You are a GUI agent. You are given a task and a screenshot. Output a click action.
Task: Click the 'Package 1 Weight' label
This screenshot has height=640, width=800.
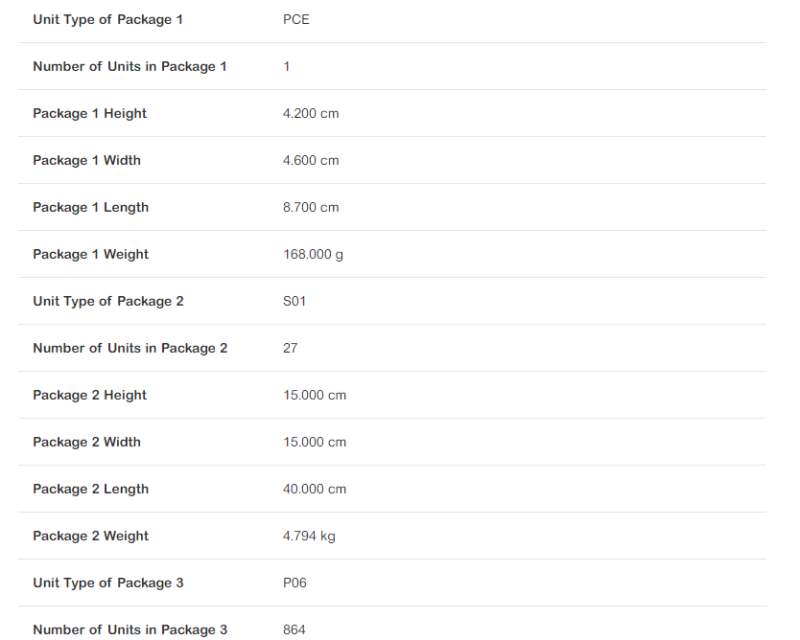pyautogui.click(x=91, y=255)
